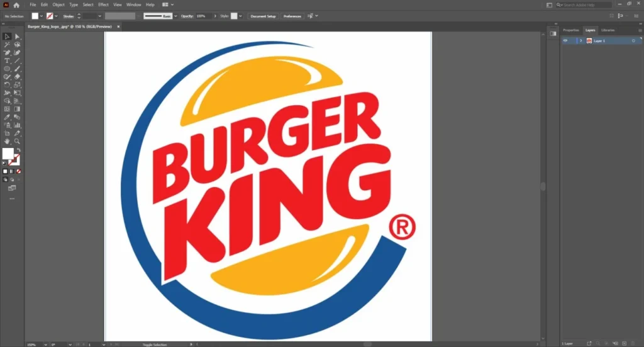Select the Paintbrush tool
The image size is (644, 347).
coord(17,69)
